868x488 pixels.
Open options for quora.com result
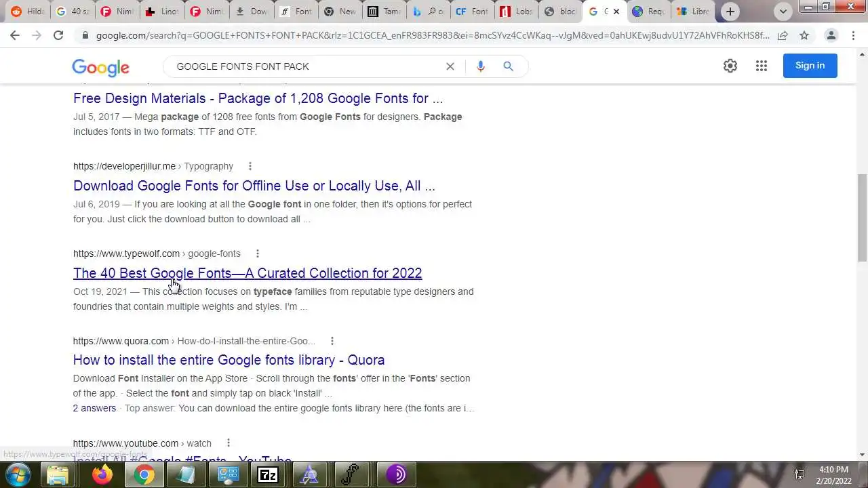pos(332,341)
